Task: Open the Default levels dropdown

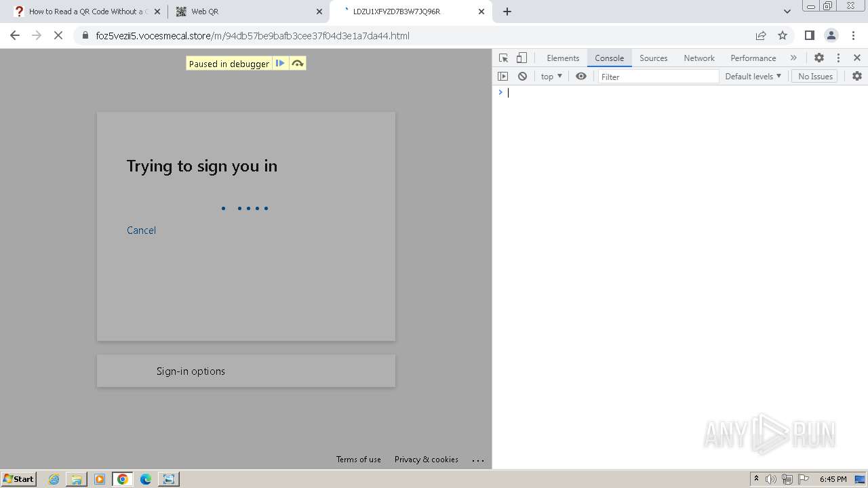Action: (753, 77)
